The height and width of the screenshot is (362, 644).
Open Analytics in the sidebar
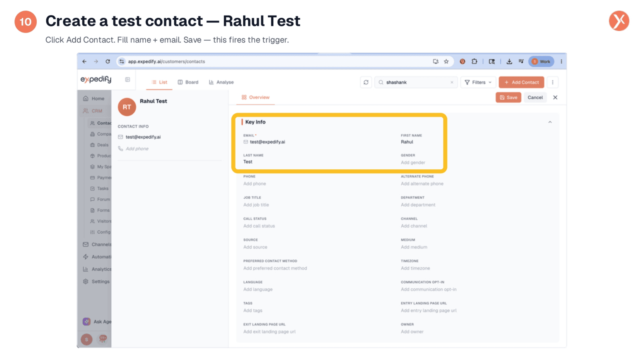pos(97,269)
